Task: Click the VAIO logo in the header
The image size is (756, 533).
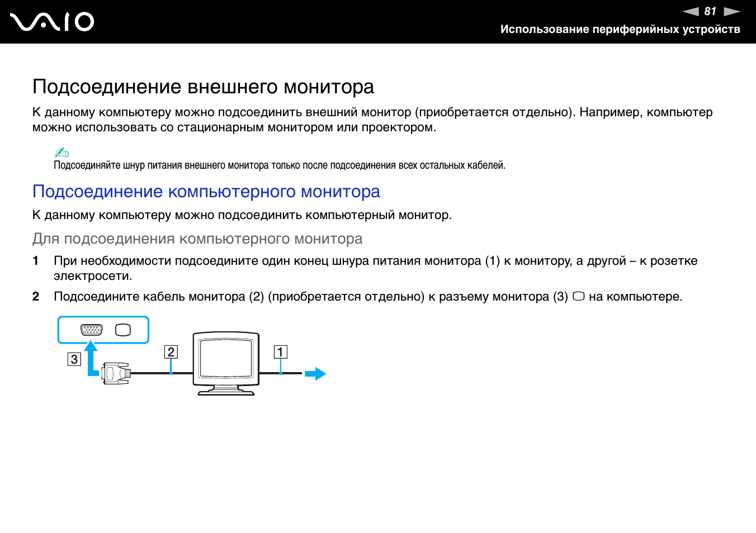Action: 52,22
